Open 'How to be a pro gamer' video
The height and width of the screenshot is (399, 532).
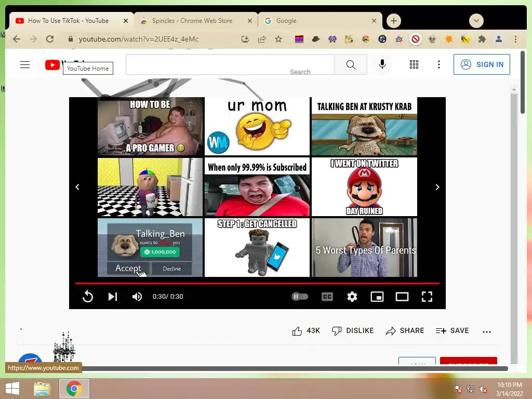(x=150, y=126)
